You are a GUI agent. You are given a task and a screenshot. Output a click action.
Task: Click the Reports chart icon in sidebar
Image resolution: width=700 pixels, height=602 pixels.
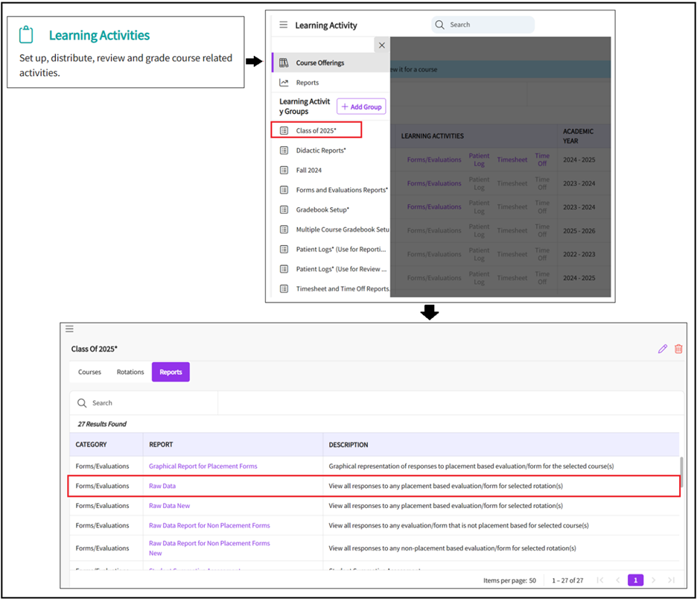click(x=284, y=83)
